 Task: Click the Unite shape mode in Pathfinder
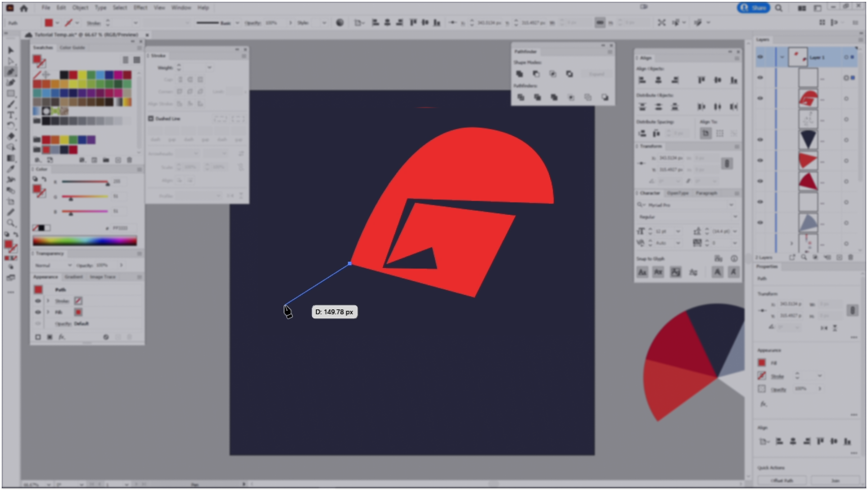(x=520, y=74)
